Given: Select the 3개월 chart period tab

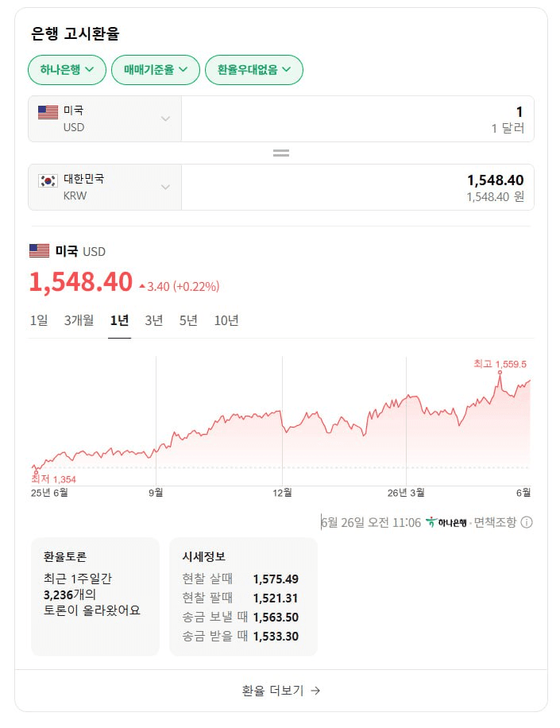Looking at the screenshot, I should click(x=79, y=320).
